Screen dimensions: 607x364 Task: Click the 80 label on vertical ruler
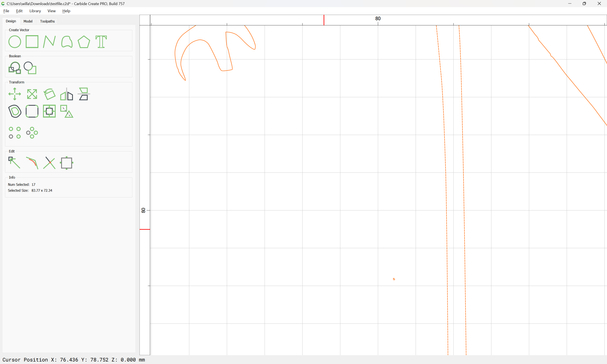tap(143, 210)
